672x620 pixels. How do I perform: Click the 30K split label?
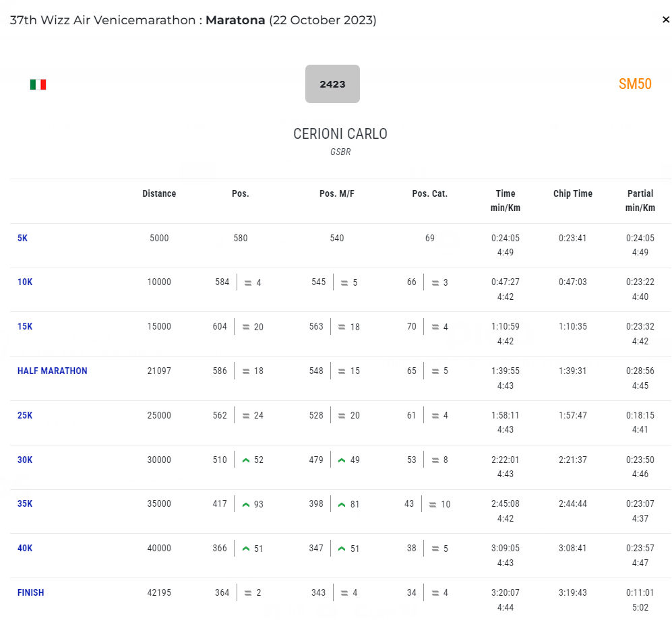[x=25, y=460]
